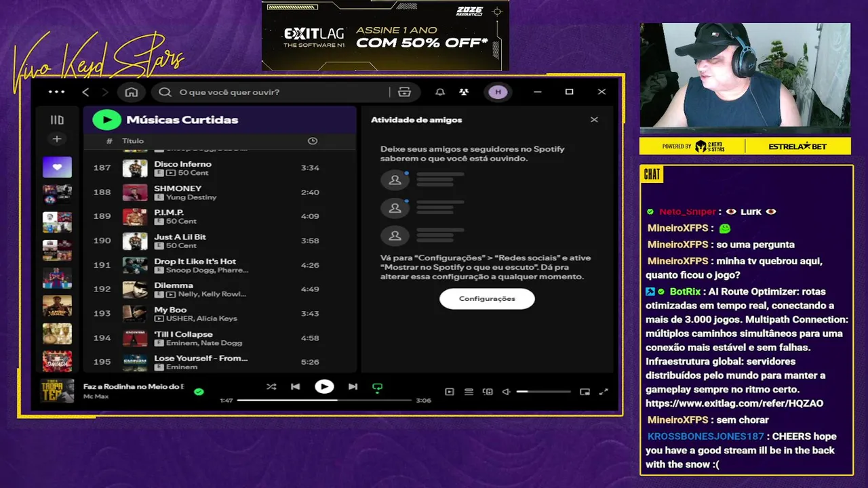Open the notifications bell
The image size is (868, 488).
coord(440,92)
